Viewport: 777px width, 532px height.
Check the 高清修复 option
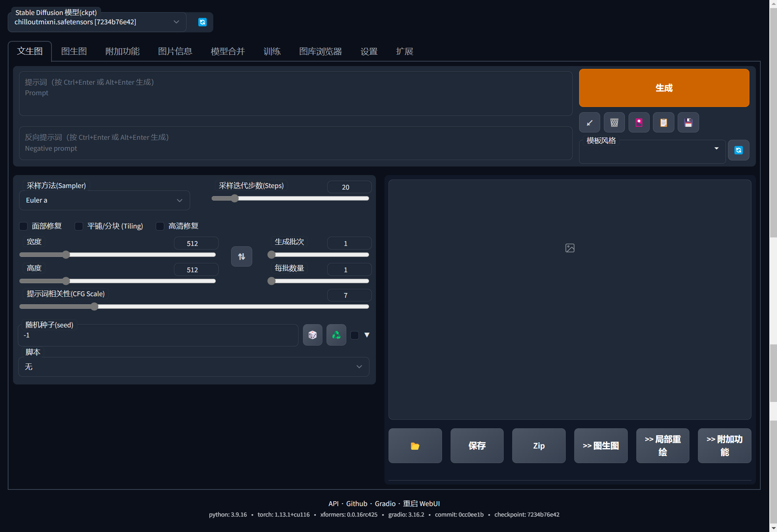coord(160,226)
